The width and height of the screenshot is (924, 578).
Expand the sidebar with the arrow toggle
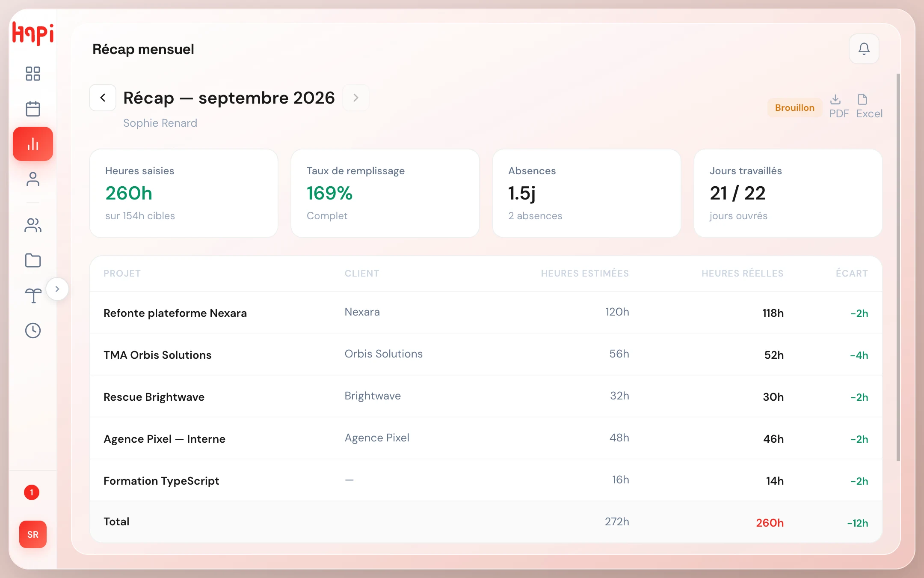pos(57,289)
